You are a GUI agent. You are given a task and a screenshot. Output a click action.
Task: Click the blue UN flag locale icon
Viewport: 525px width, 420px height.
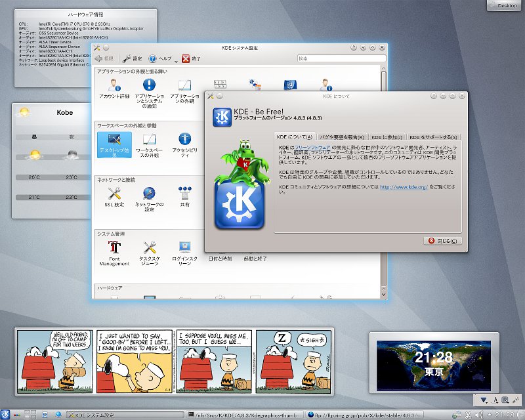click(x=290, y=85)
